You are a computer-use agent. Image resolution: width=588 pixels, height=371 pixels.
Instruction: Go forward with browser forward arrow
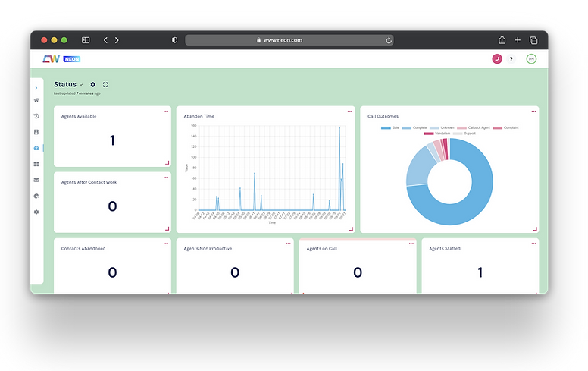117,40
